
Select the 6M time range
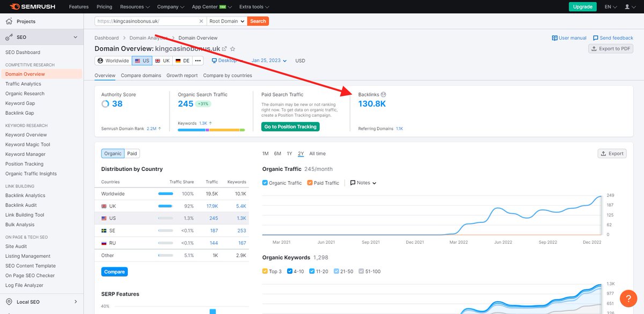click(x=277, y=153)
